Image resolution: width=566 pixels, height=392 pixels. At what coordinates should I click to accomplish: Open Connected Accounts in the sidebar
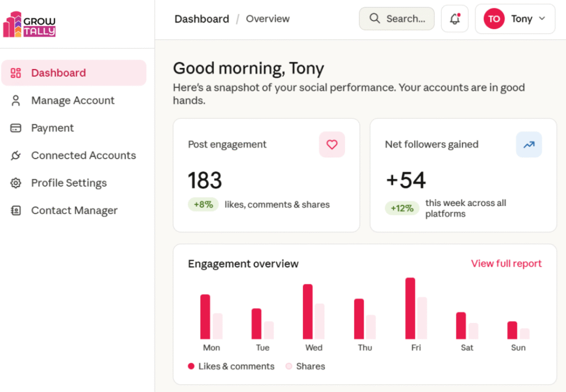74,156
